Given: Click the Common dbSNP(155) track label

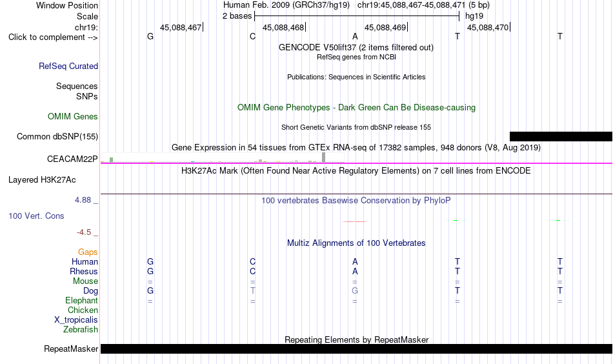Looking at the screenshot, I should click(57, 136).
